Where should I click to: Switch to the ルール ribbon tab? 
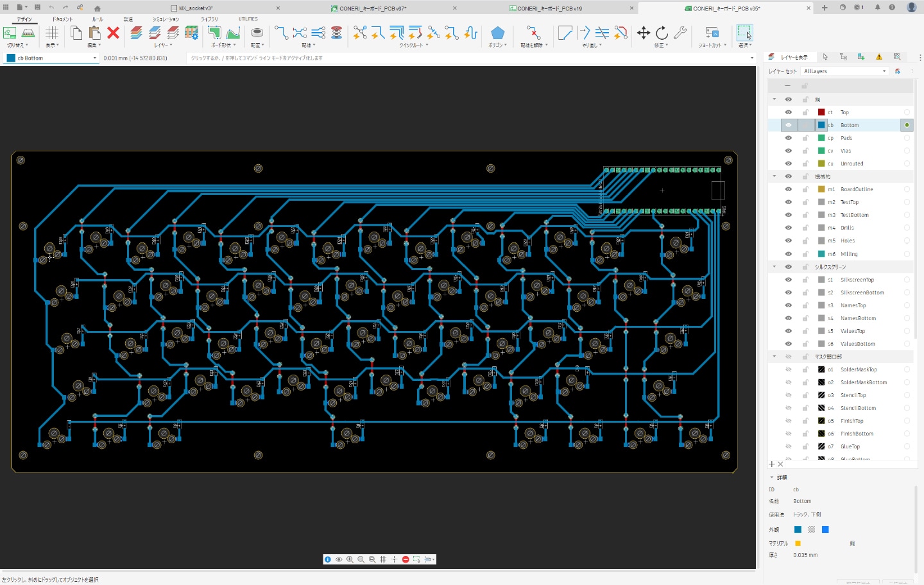click(x=98, y=19)
